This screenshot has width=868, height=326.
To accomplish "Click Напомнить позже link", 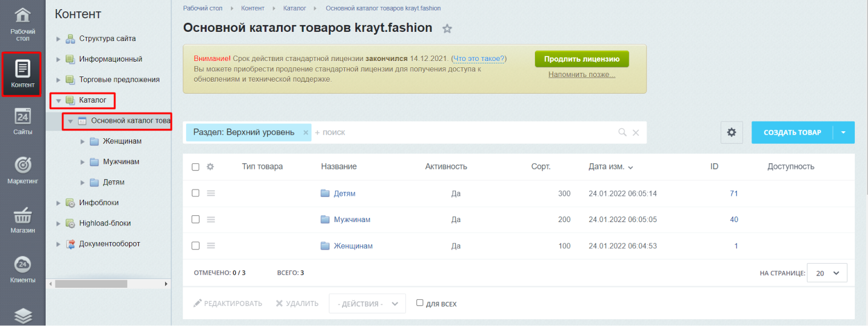I will pyautogui.click(x=581, y=75).
